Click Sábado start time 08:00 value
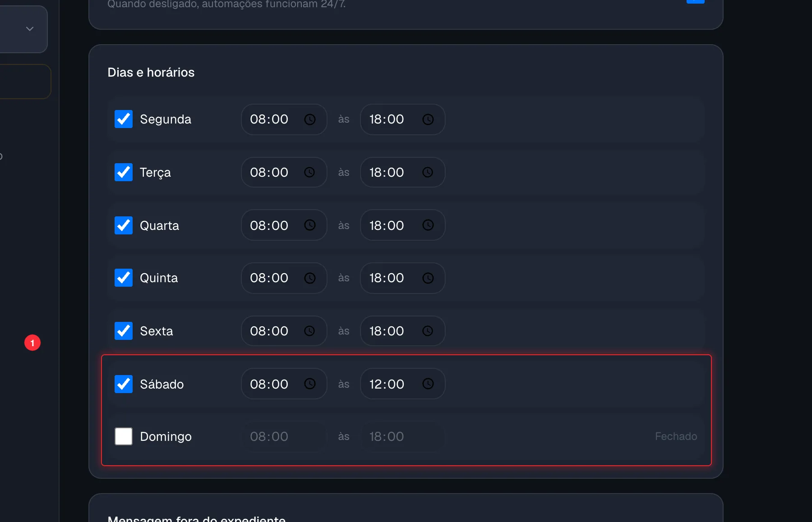Image resolution: width=812 pixels, height=522 pixels. tap(269, 384)
